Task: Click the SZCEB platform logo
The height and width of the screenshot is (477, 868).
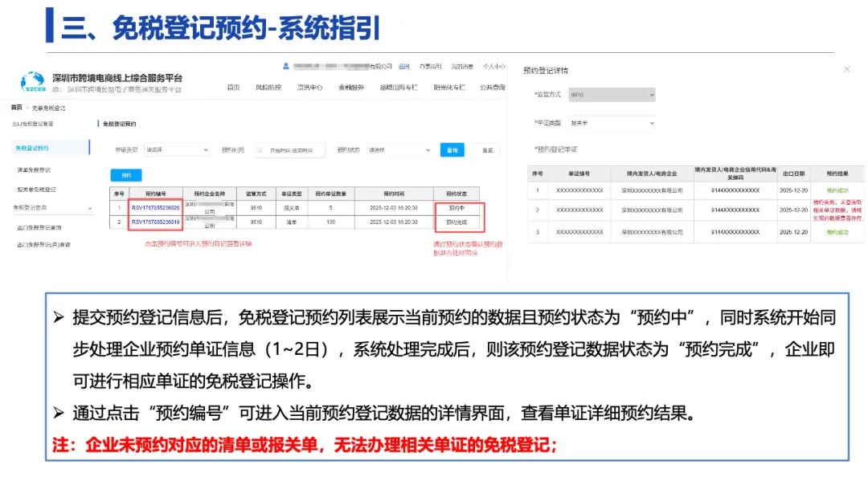Action: [x=31, y=78]
